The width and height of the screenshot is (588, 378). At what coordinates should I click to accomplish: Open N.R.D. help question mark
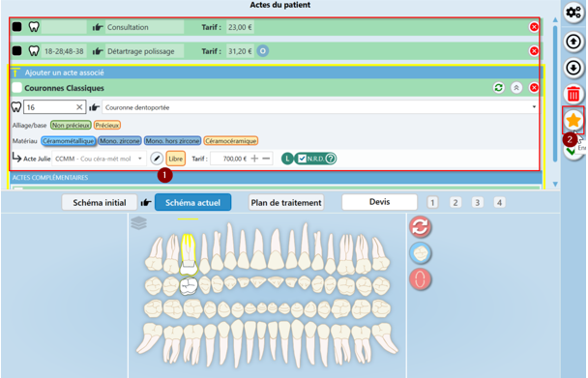331,159
